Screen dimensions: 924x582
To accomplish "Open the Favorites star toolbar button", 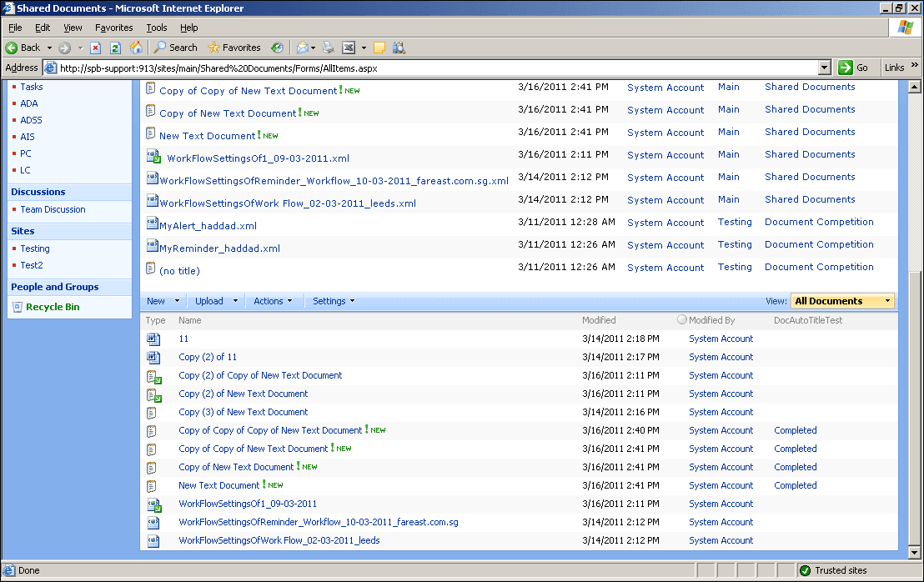I will (234, 48).
